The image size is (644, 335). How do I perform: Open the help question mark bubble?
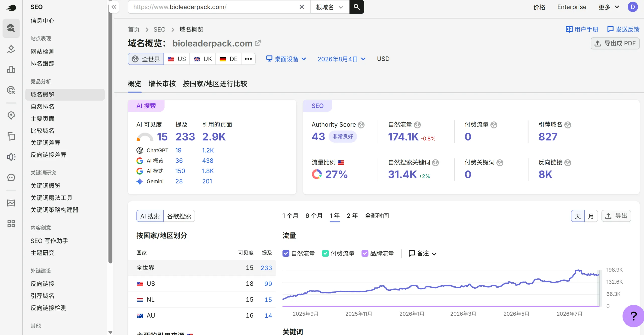pyautogui.click(x=633, y=316)
